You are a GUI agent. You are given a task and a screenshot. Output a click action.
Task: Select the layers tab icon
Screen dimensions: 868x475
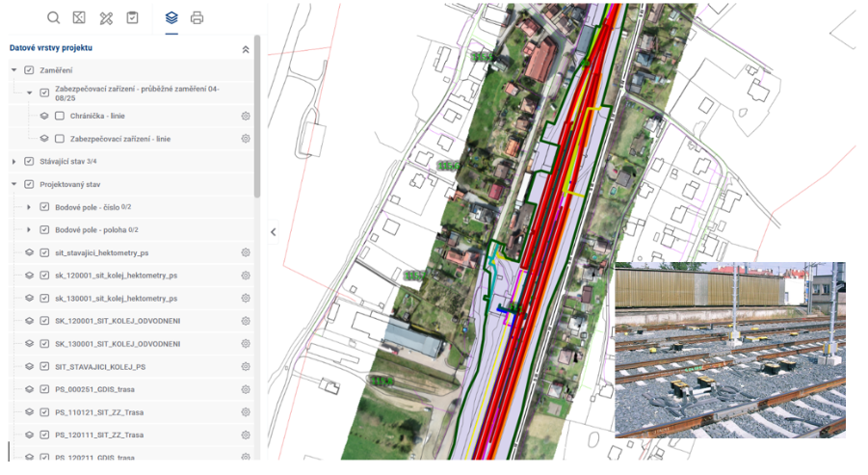pos(171,17)
